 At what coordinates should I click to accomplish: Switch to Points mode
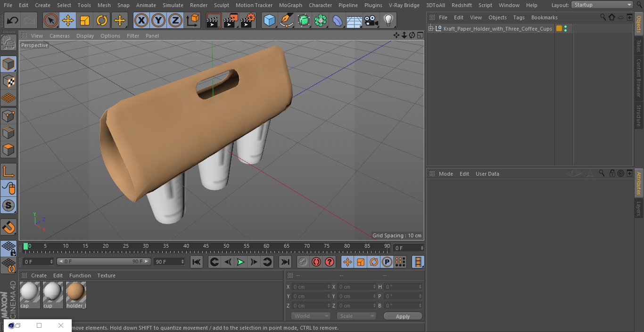coord(8,115)
